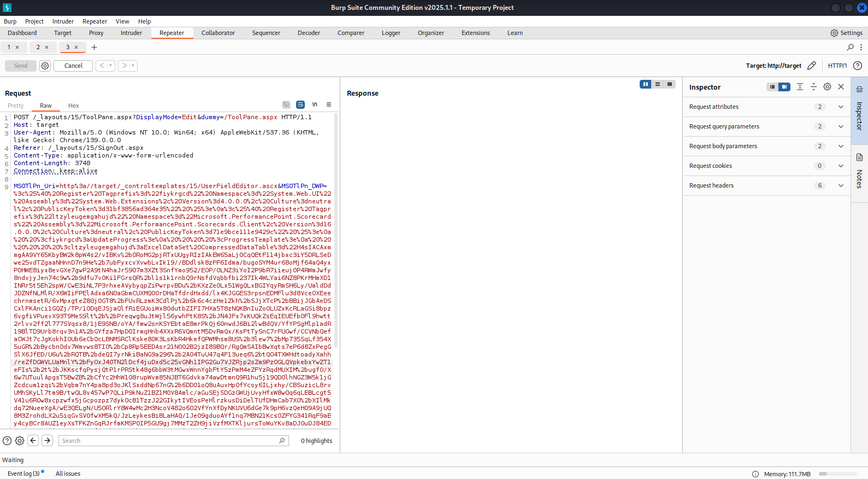
Task: Open the View menu
Action: pyautogui.click(x=122, y=21)
